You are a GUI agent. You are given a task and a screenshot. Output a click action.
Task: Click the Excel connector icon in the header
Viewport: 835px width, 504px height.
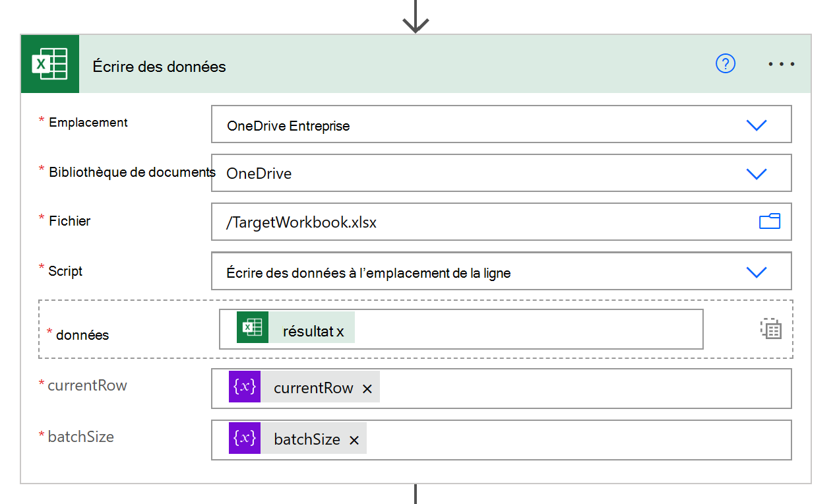[49, 63]
